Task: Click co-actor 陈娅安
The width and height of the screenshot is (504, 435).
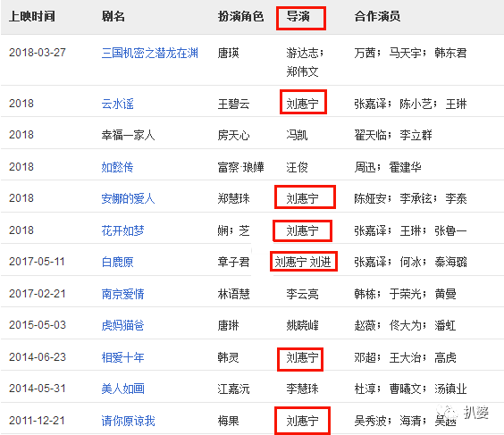Action: [370, 198]
